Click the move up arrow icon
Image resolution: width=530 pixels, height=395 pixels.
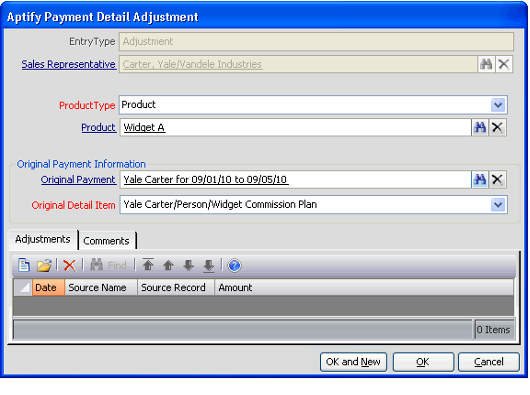pos(168,265)
